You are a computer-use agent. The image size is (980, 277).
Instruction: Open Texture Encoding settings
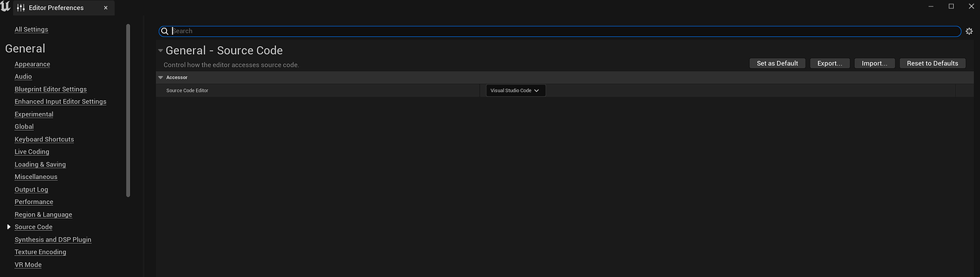[x=40, y=252]
